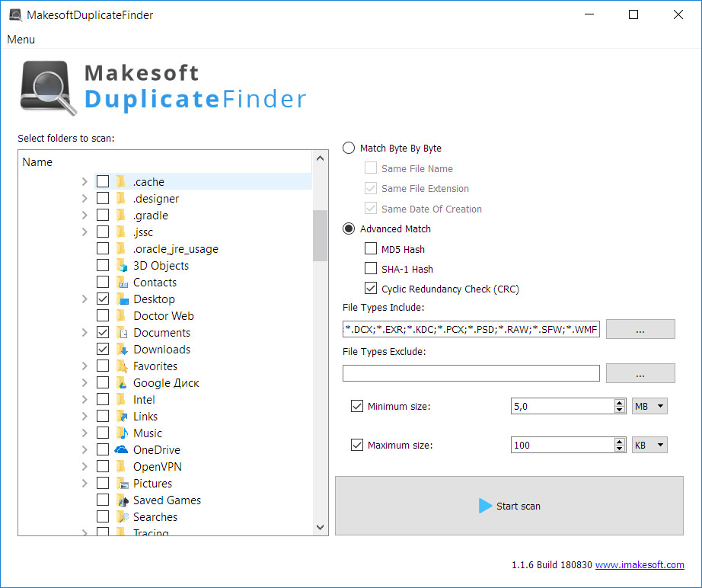Open File Types Exclude browse button
The height and width of the screenshot is (588, 702).
pos(640,373)
